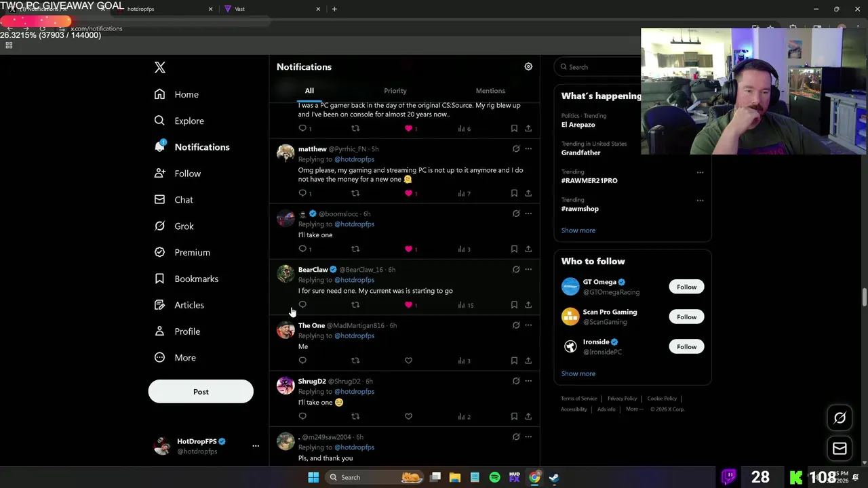Unlike BearClaw's tweet heart
This screenshot has width=868, height=488.
pyautogui.click(x=408, y=305)
